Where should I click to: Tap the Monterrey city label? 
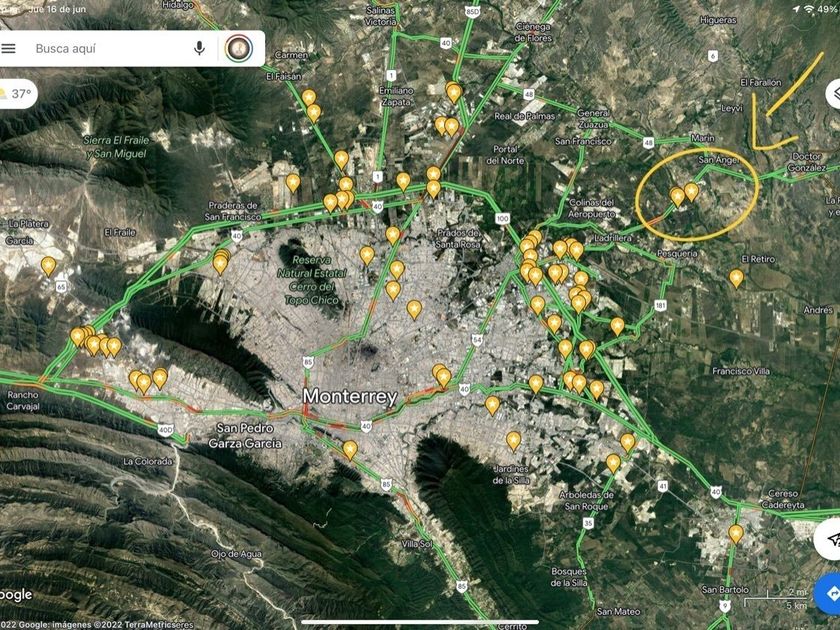350,396
